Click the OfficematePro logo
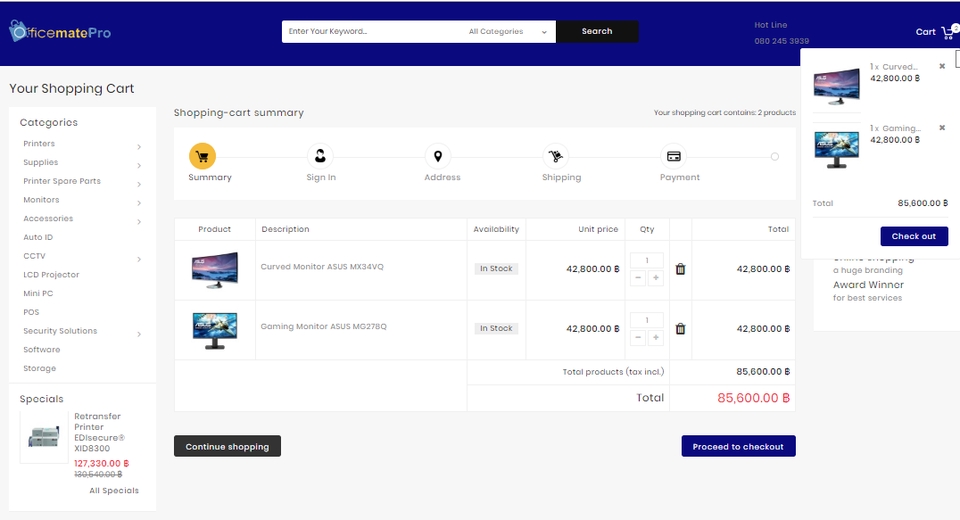 point(60,32)
